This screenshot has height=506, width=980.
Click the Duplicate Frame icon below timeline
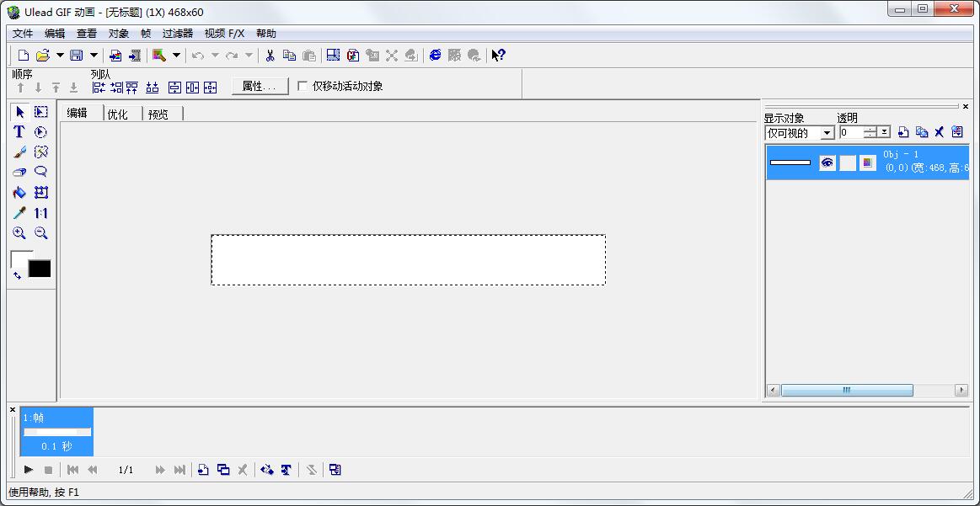click(223, 470)
